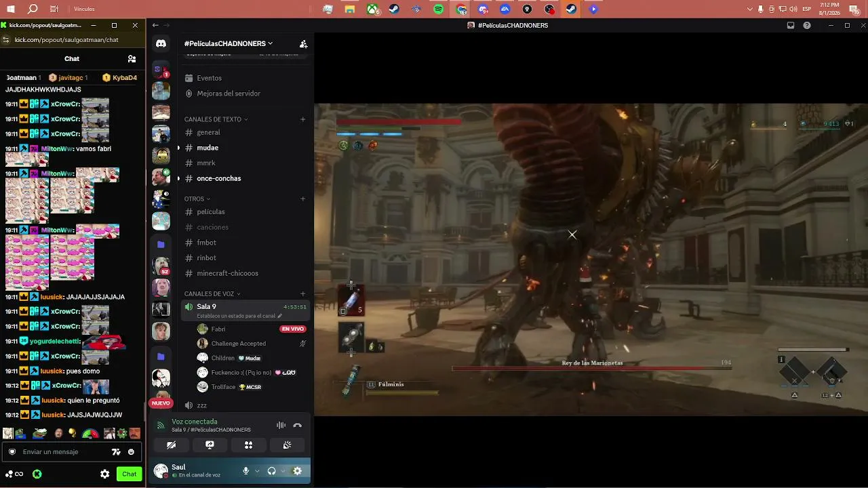Open Spotify from the taskbar
The image size is (868, 488).
(x=438, y=9)
